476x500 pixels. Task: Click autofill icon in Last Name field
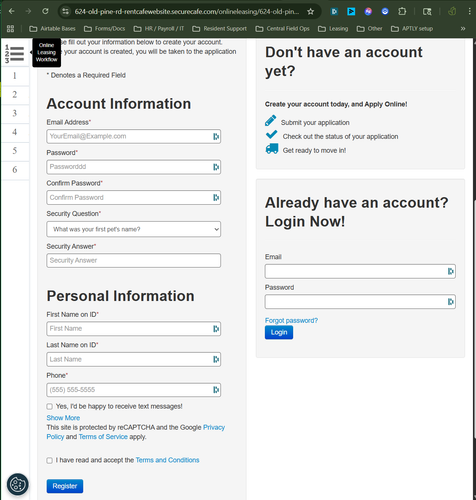[216, 359]
